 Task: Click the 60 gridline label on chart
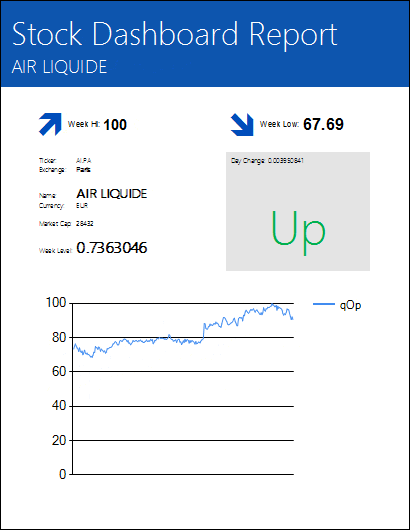59,371
